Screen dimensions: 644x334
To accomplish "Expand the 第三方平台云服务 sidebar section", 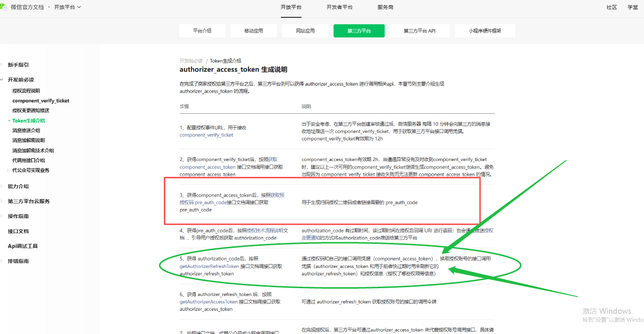I will tap(29, 201).
